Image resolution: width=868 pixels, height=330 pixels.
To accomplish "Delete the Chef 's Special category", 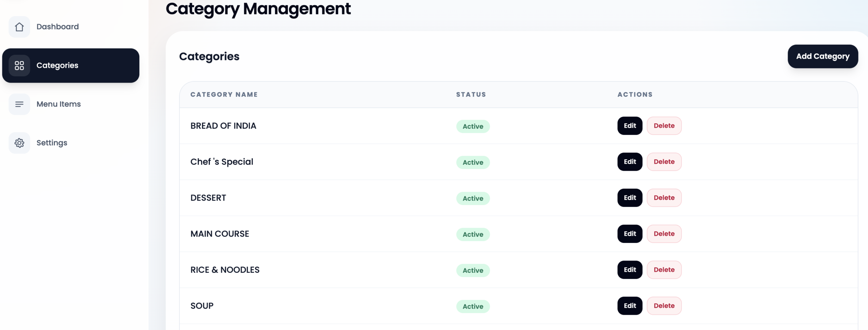I will (x=664, y=162).
